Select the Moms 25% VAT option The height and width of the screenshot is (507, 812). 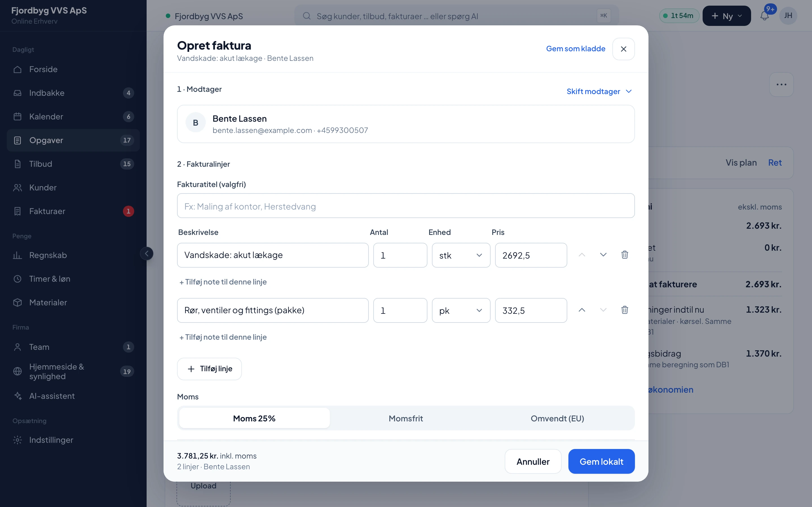pyautogui.click(x=254, y=418)
